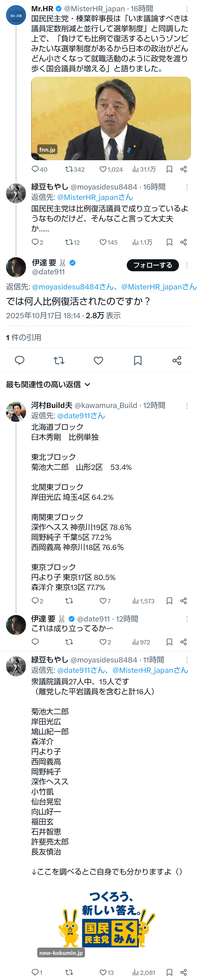Like Mr.HR's post with 1,024 likes
The height and width of the screenshot is (980, 197).
[x=103, y=169]
